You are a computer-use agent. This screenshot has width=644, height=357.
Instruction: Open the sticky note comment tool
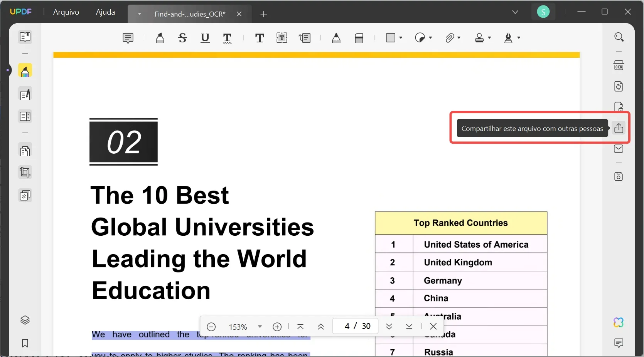[128, 38]
